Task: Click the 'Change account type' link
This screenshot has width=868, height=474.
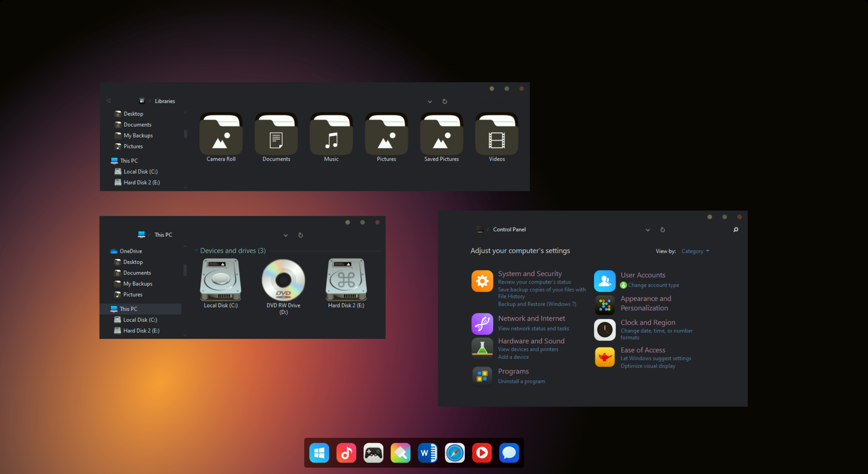Action: coord(653,285)
